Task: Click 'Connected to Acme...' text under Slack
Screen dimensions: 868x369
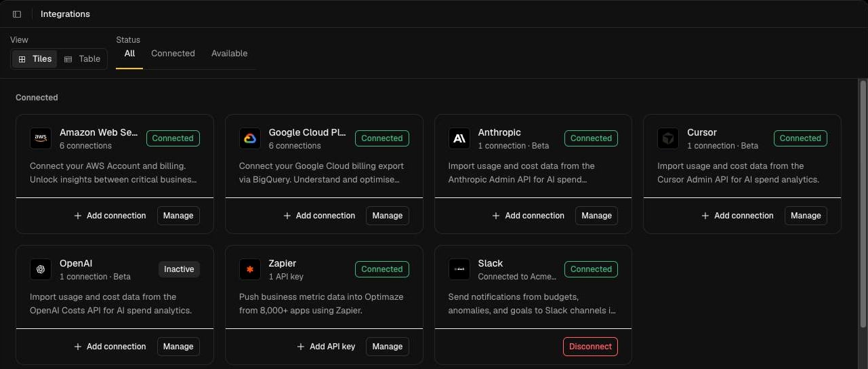Action: [x=517, y=277]
